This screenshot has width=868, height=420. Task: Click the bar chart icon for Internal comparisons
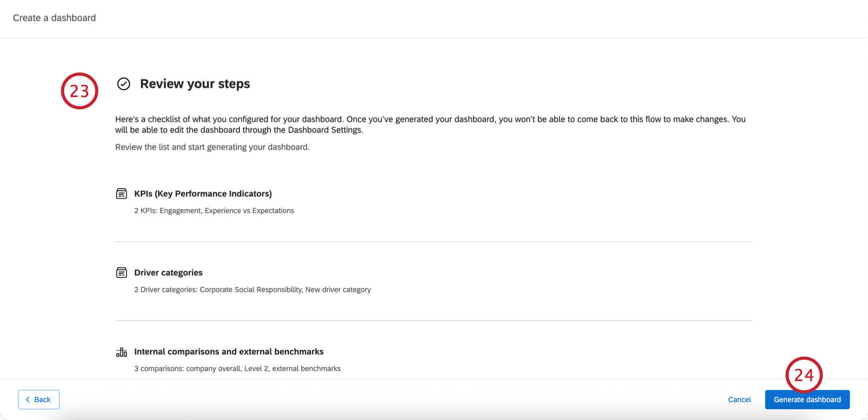122,352
